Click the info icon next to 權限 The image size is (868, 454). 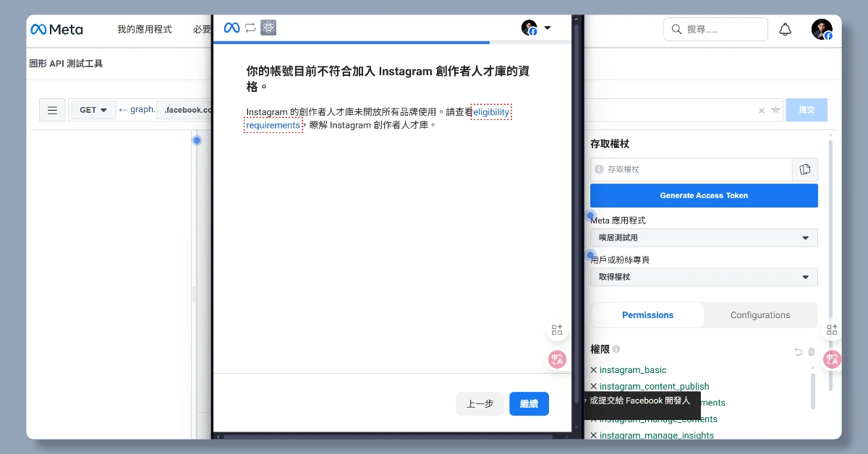[616, 349]
